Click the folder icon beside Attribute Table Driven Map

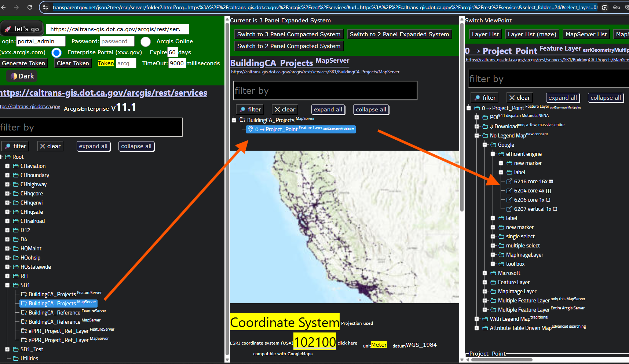[485, 328]
